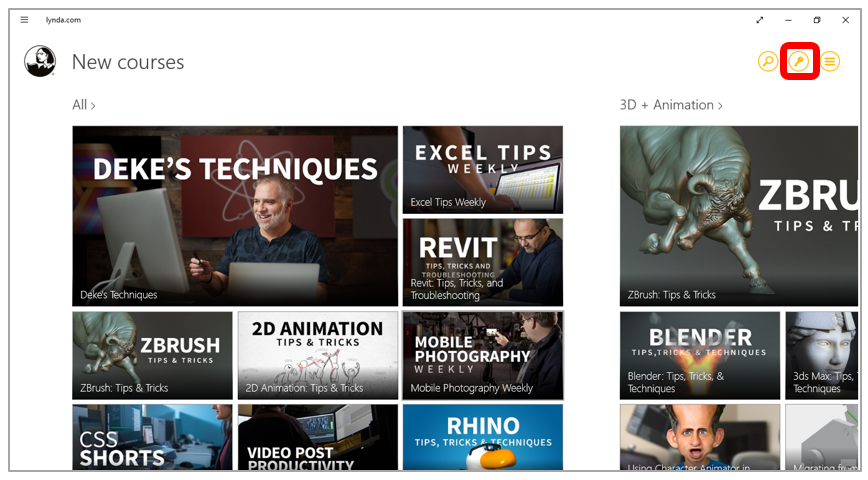Open the Character Animator caricature tile
This screenshot has height=480, width=868.
[x=700, y=437]
